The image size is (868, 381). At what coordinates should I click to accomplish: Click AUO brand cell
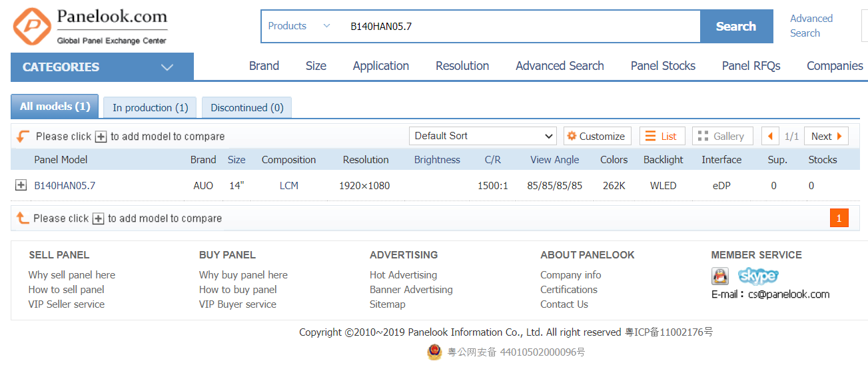[x=203, y=186]
